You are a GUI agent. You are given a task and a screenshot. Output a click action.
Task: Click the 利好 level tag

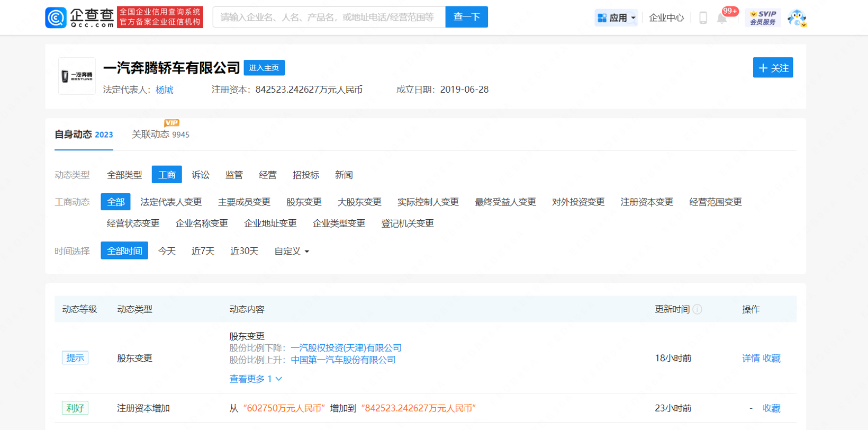coord(75,408)
